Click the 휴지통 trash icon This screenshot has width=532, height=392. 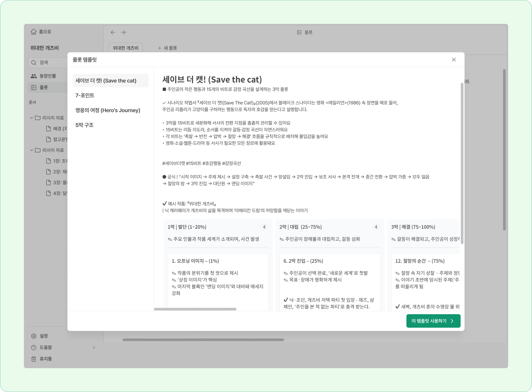(34, 359)
